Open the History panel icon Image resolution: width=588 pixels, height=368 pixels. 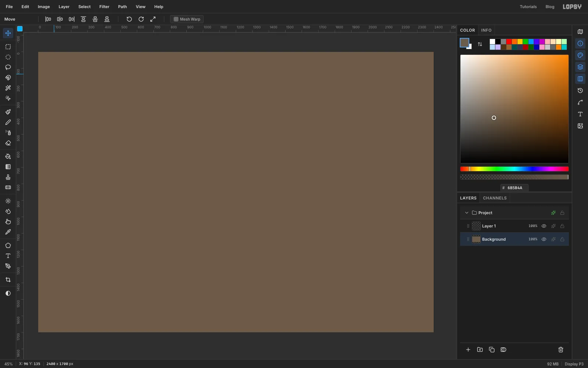(x=580, y=91)
